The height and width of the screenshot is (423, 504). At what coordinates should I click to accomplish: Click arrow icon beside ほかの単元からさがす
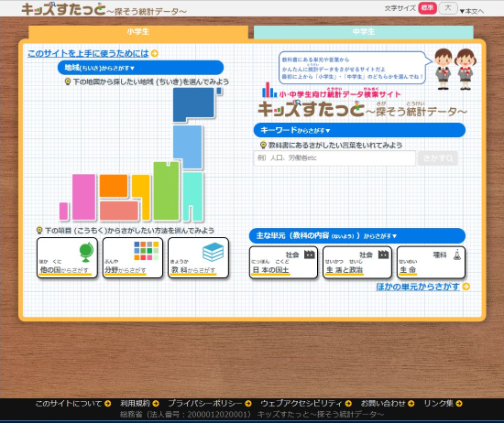pos(466,287)
